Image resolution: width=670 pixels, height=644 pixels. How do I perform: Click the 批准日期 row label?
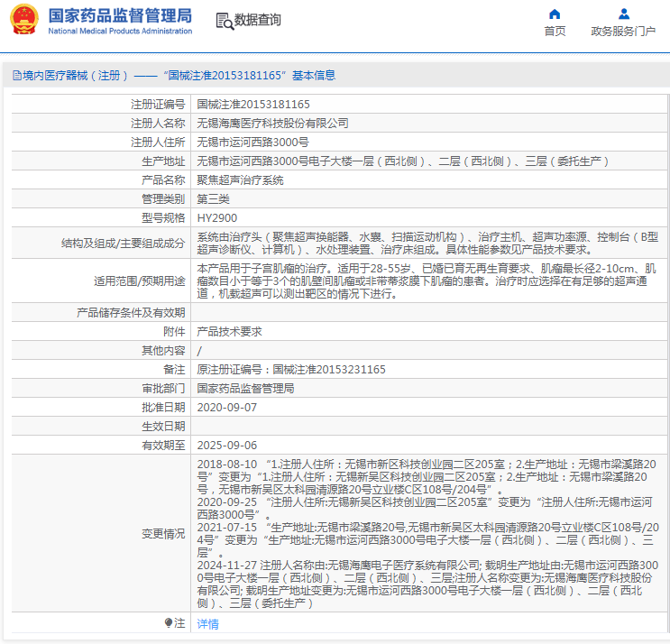163,408
